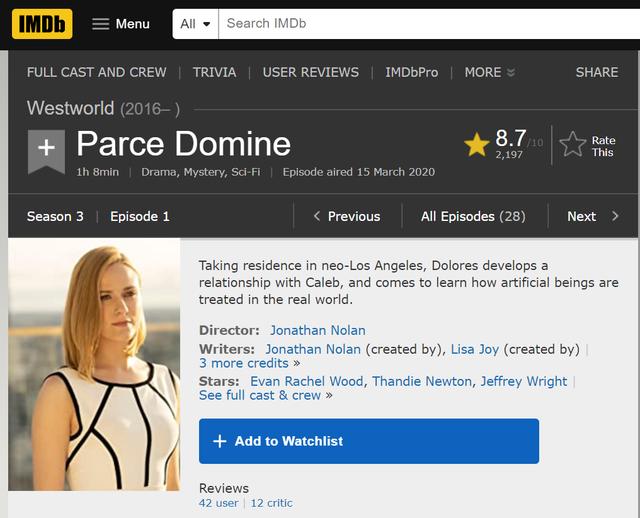Open the hamburger Menu

coord(121,24)
